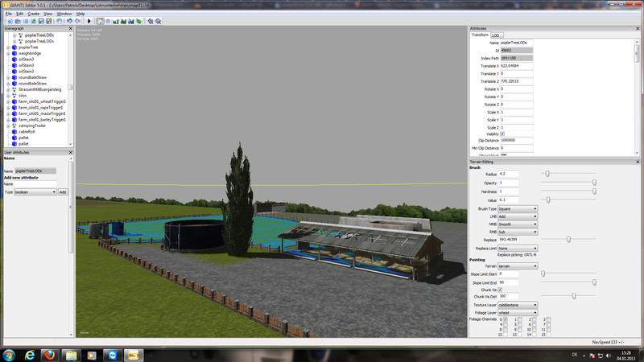Open the Help menu
This screenshot has width=644, height=362.
tap(80, 14)
